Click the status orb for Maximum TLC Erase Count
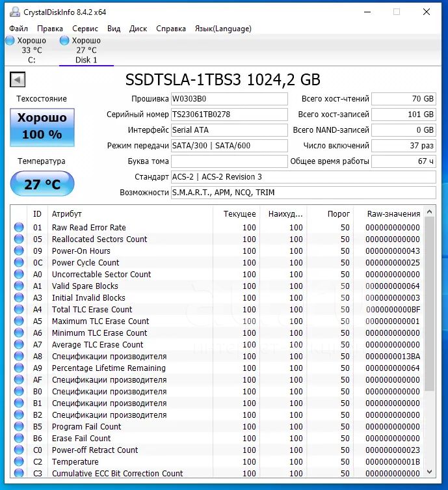 tap(19, 321)
